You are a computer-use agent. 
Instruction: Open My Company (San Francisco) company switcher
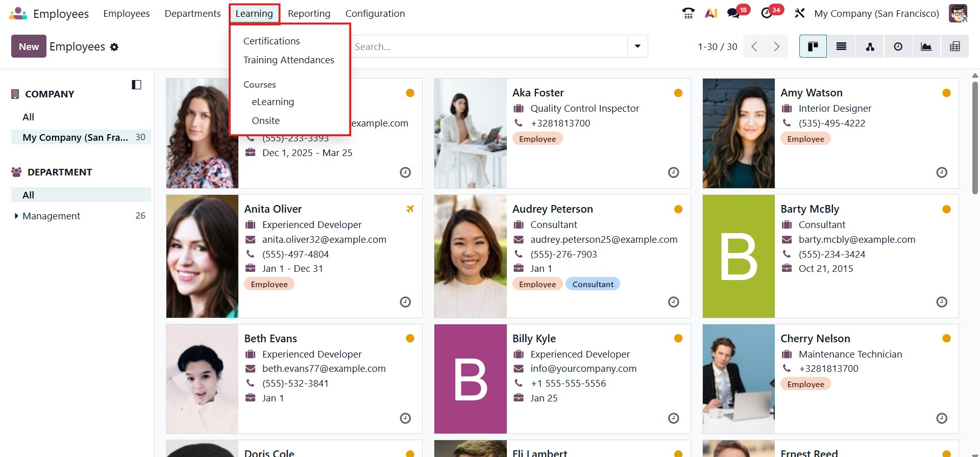(876, 14)
